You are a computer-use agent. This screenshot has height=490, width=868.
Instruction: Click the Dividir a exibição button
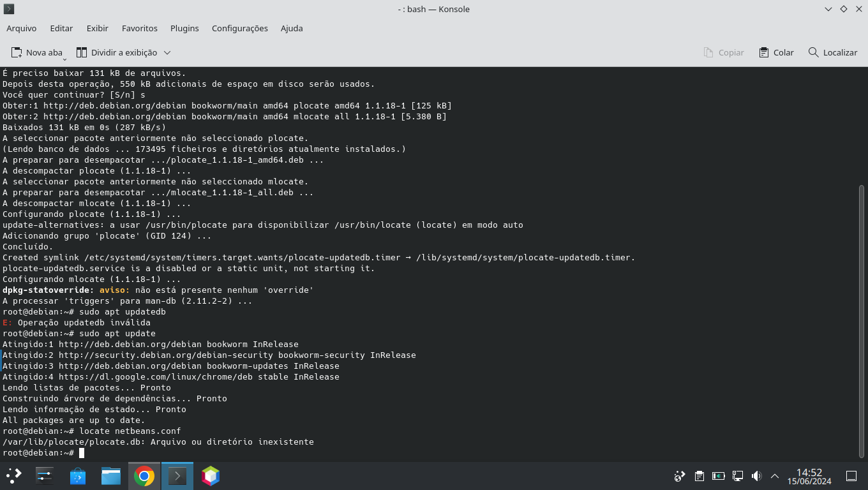tap(116, 52)
